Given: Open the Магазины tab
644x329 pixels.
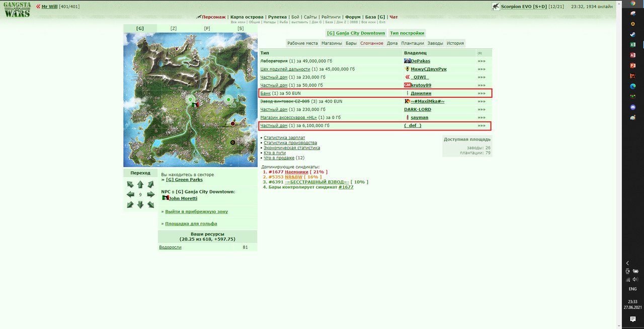Looking at the screenshot, I should point(332,43).
